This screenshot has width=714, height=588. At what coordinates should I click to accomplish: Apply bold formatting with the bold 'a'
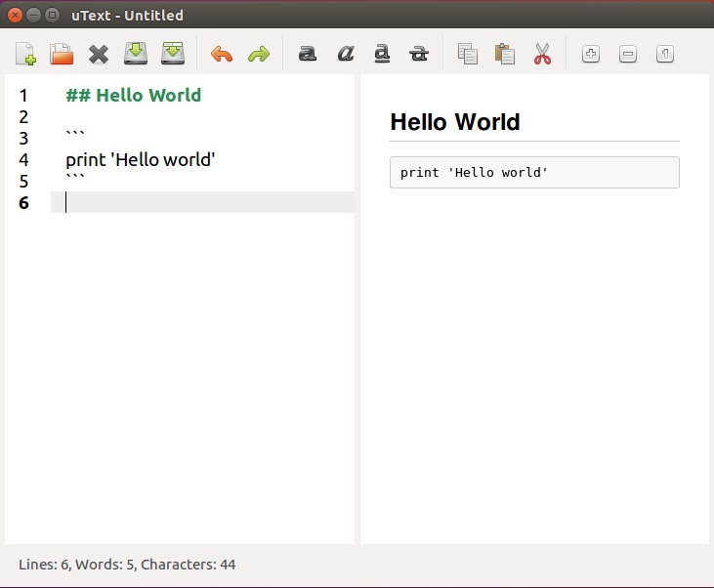coord(308,54)
